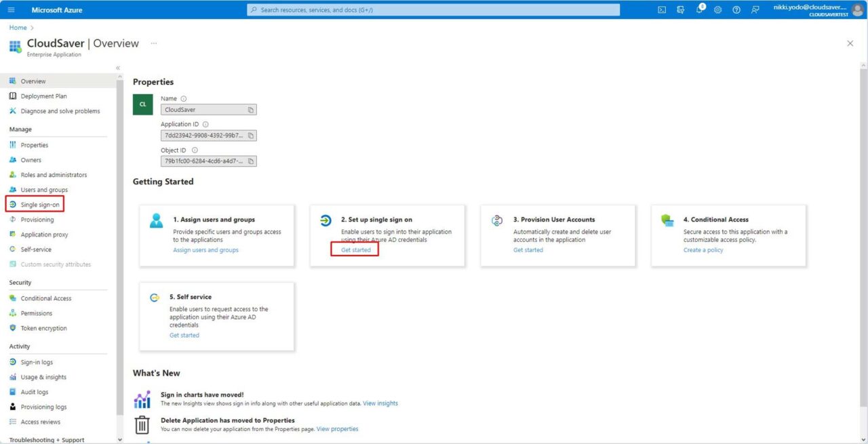This screenshot has height=444, width=868.
Task: Open the help question-mark icon
Action: (x=736, y=9)
